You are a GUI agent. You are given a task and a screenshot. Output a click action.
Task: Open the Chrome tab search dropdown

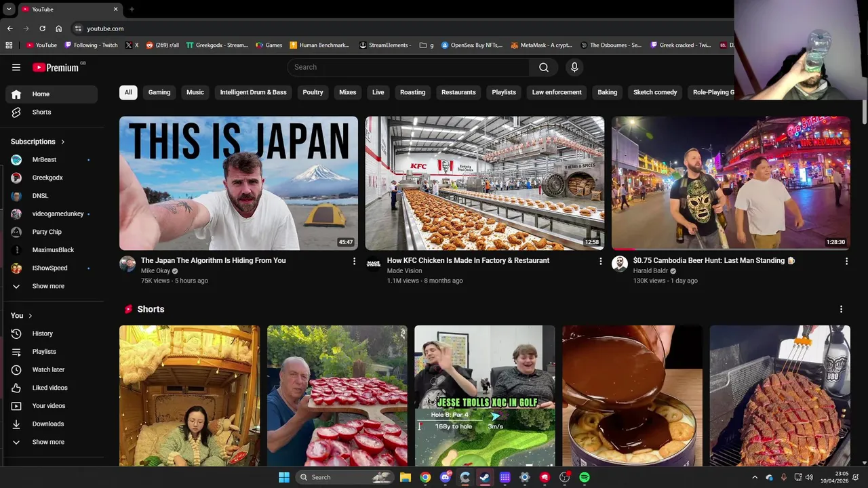click(x=9, y=9)
